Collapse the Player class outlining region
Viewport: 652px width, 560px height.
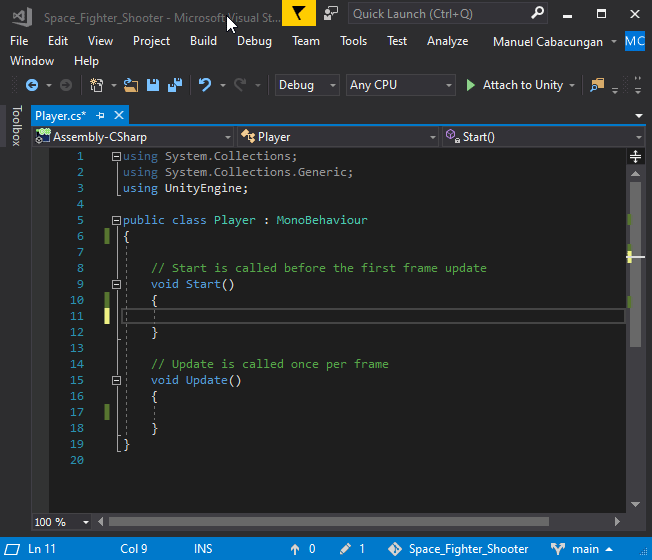point(116,220)
